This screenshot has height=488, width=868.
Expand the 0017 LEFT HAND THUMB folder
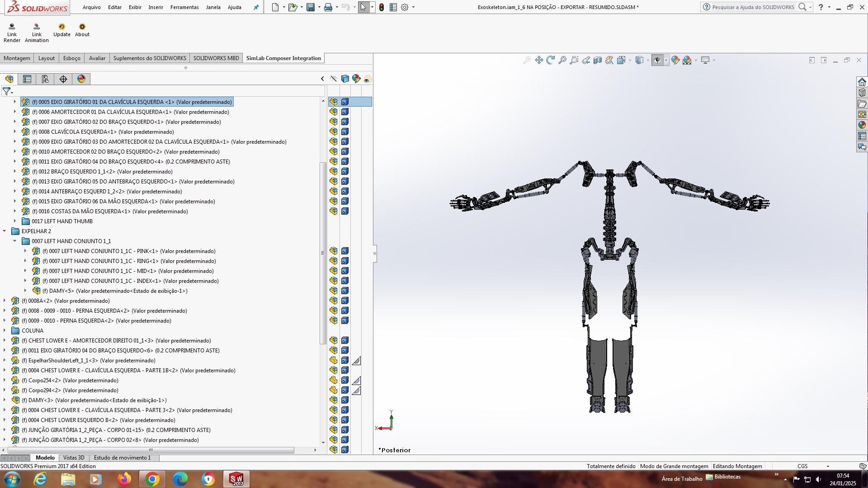pos(15,221)
